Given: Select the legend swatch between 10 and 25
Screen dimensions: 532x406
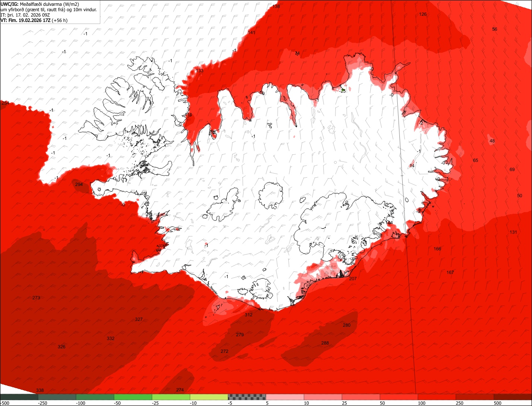Looking at the screenshot, I should pyautogui.click(x=323, y=397).
